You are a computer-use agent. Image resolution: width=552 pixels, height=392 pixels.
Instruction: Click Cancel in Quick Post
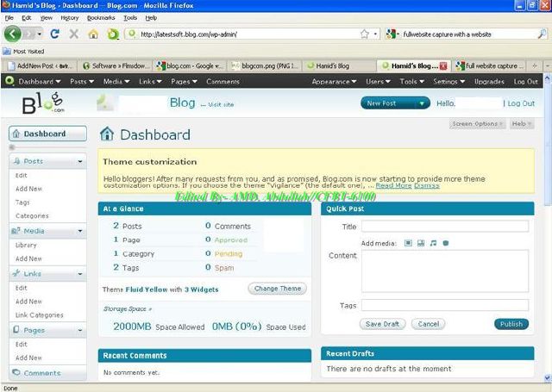tap(429, 324)
